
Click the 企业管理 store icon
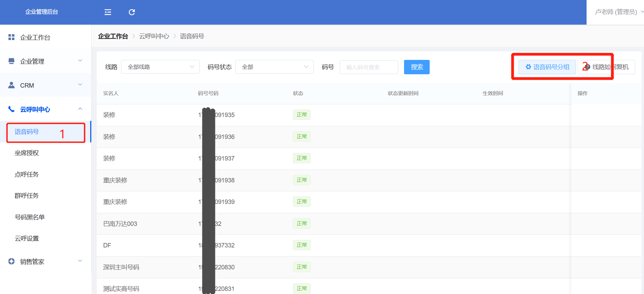(11, 61)
